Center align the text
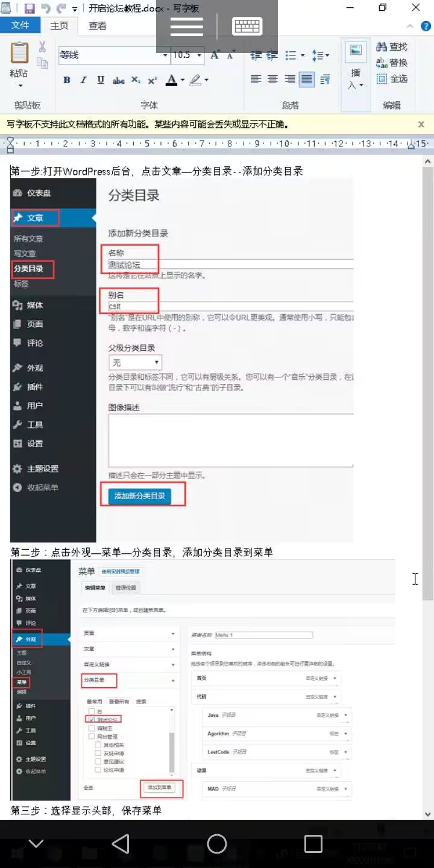 [x=272, y=80]
